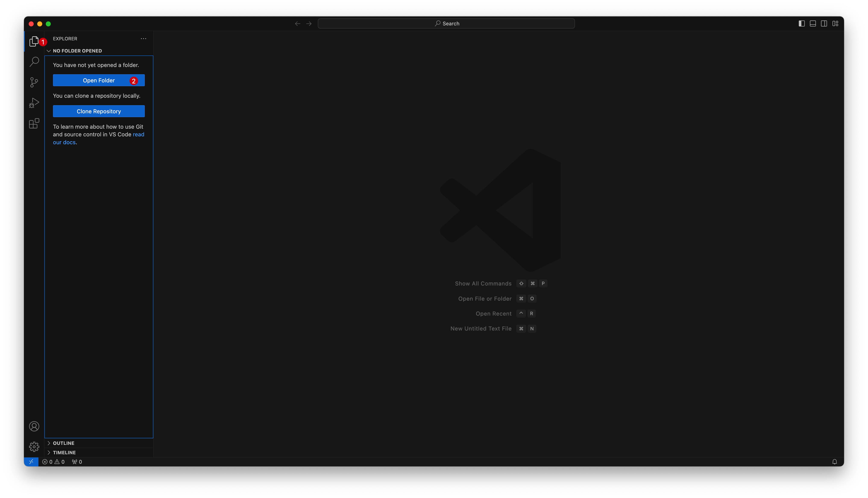Click the Open Folder button
Image resolution: width=868 pixels, height=498 pixels.
point(99,80)
